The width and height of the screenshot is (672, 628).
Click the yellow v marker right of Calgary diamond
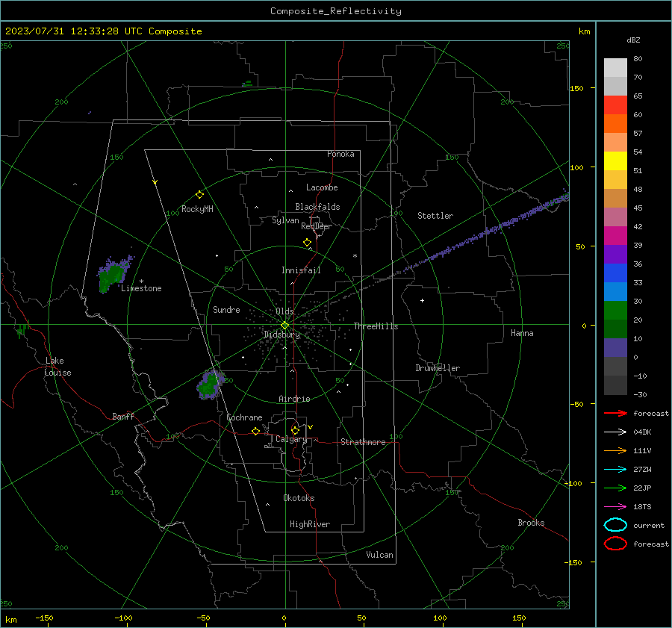click(x=311, y=427)
